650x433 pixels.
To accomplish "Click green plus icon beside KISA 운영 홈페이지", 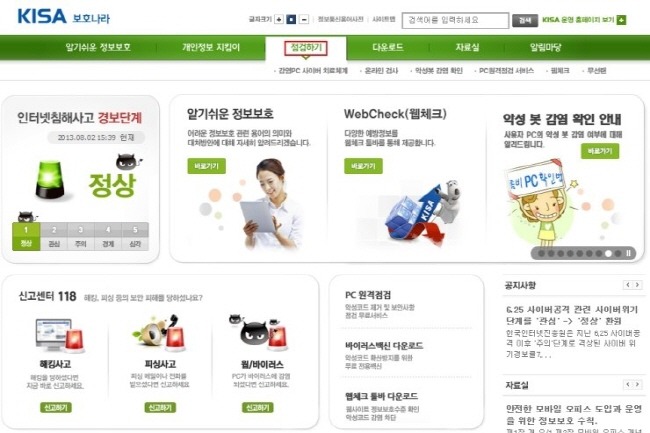I will 621,19.
